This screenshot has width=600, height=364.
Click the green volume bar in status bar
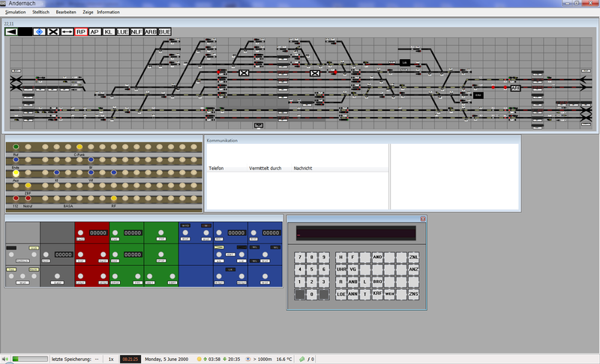click(x=28, y=360)
